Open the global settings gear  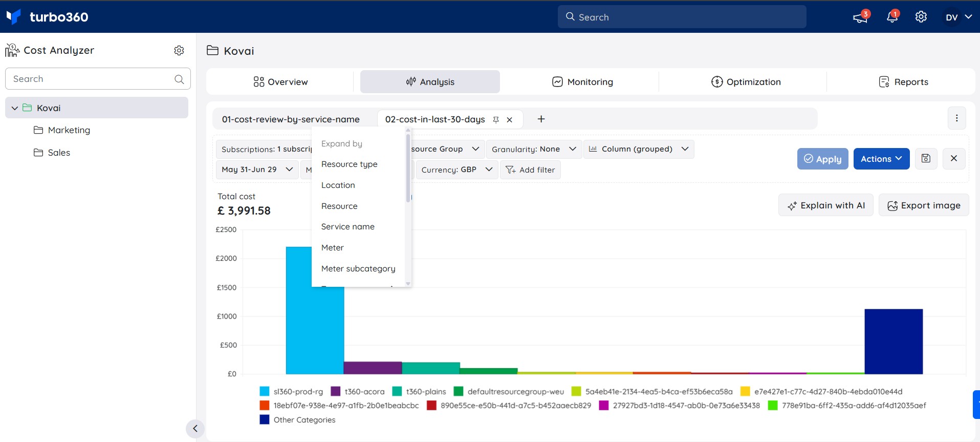pyautogui.click(x=921, y=17)
